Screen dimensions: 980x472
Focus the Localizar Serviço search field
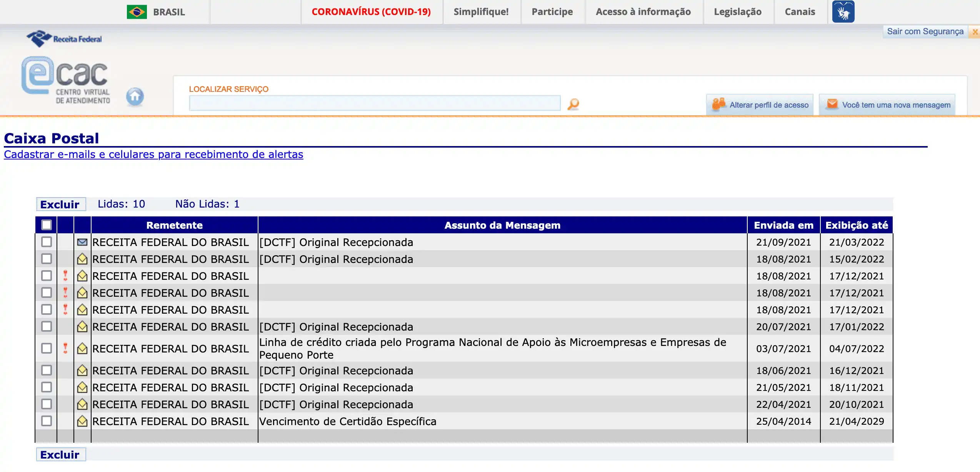(374, 103)
